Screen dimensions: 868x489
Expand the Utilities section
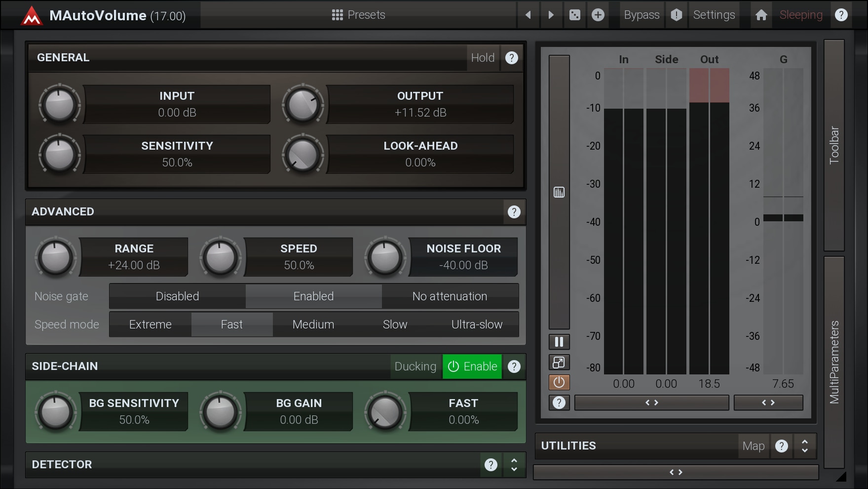coord(804,446)
